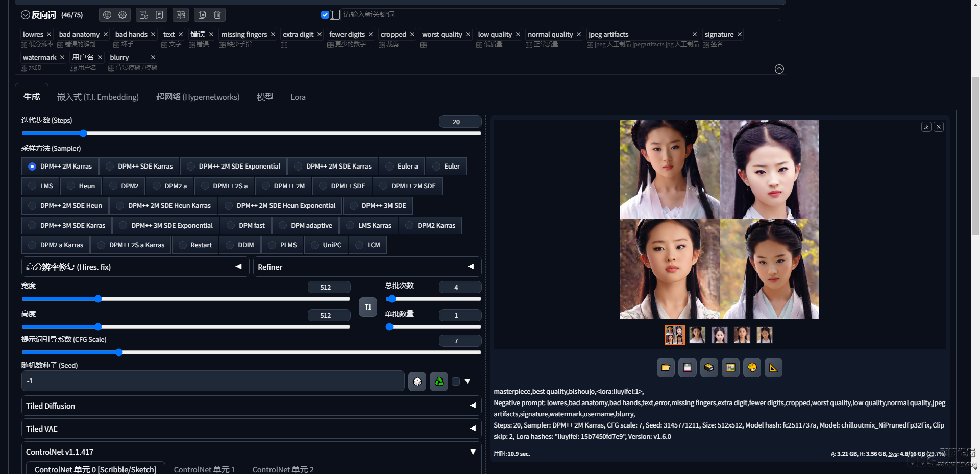Expand the Refiner section
This screenshot has height=474, width=980.
coord(367,267)
